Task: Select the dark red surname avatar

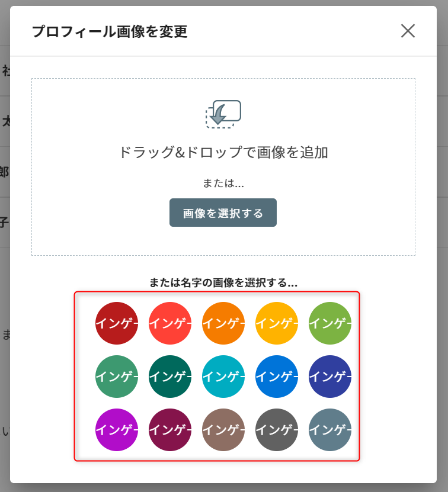Action: pyautogui.click(x=117, y=323)
